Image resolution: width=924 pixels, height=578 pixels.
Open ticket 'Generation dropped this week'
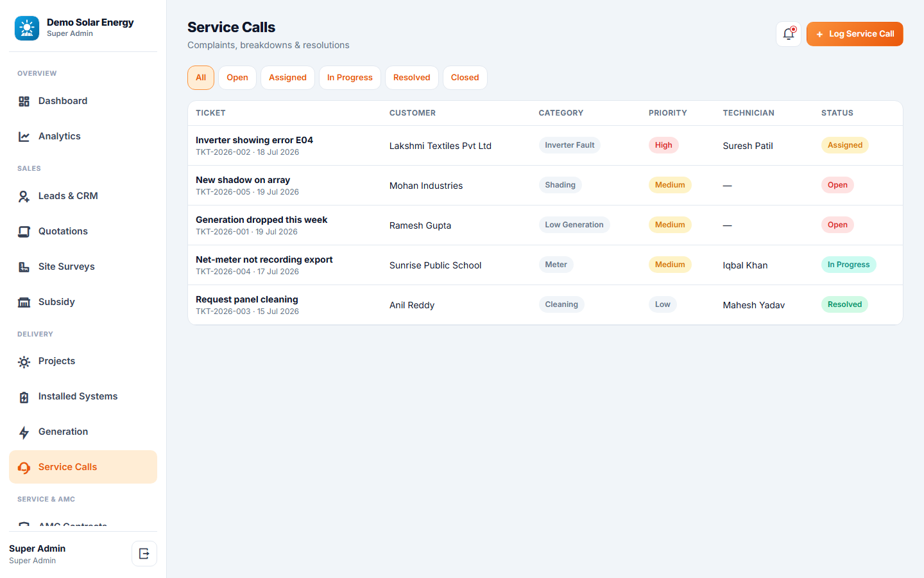261,220
